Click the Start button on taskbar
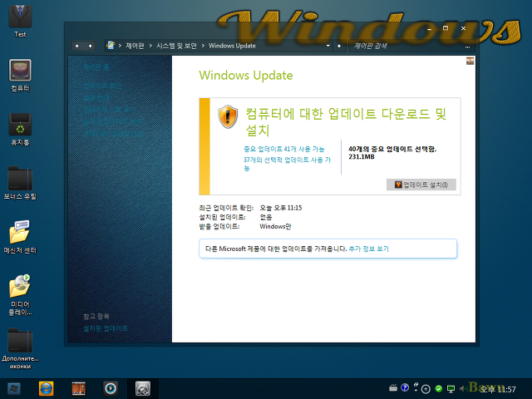The width and height of the screenshot is (532, 399). click(x=13, y=389)
